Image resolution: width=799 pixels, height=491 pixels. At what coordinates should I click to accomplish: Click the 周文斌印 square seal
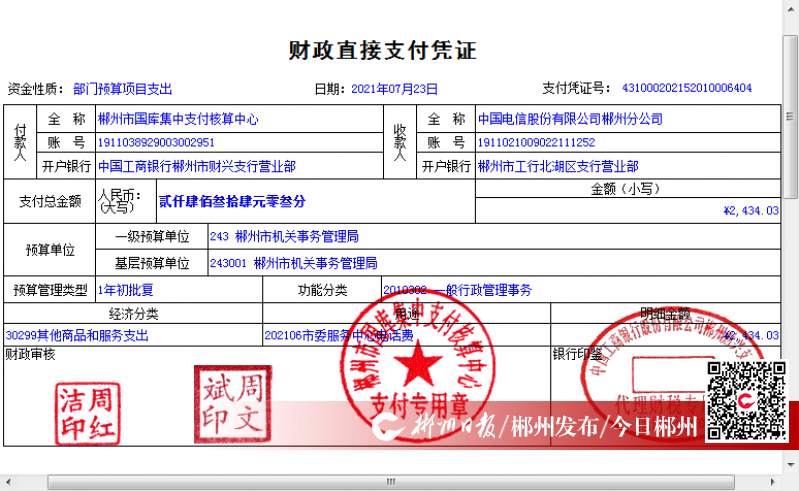(233, 404)
